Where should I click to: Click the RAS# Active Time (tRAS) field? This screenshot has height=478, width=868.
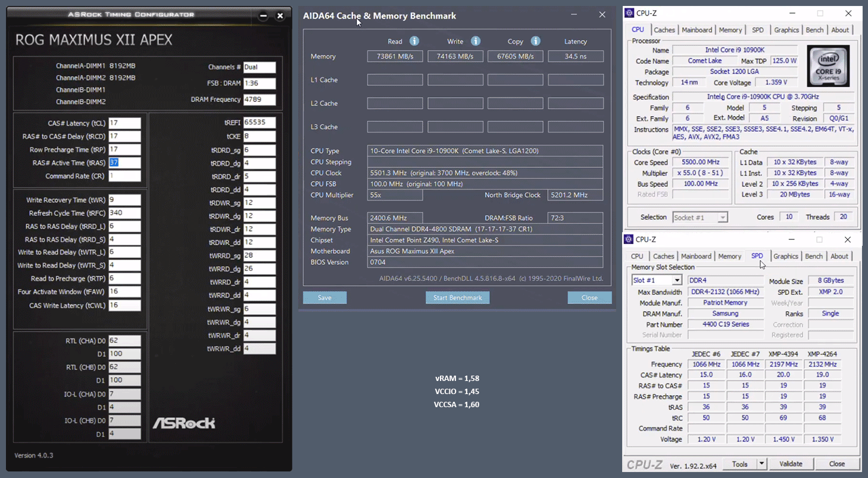coord(124,163)
